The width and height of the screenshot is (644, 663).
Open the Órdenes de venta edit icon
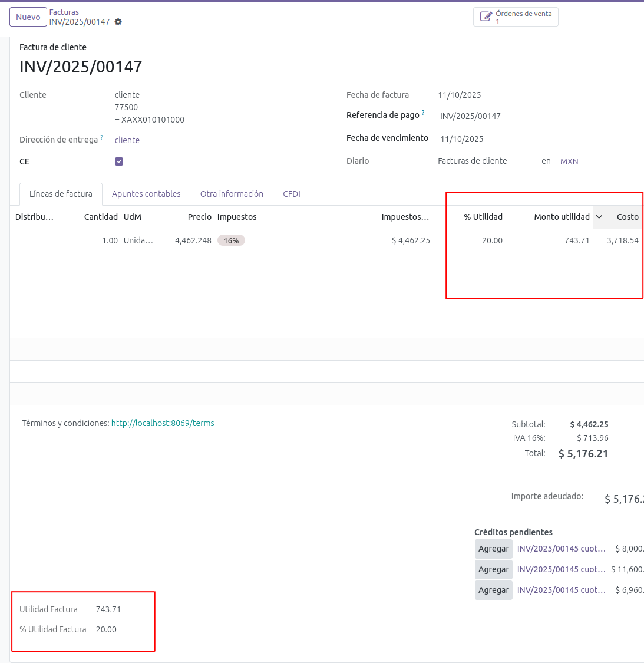[x=486, y=17]
